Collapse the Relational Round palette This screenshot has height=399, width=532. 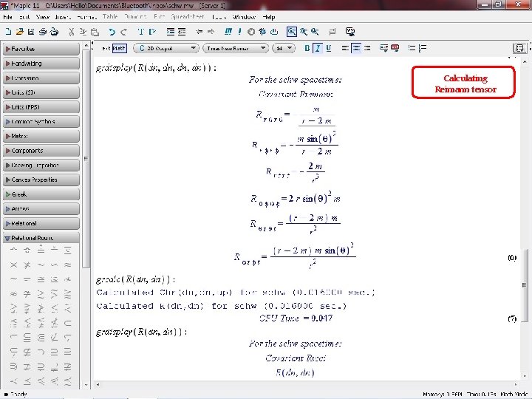(x=41, y=238)
